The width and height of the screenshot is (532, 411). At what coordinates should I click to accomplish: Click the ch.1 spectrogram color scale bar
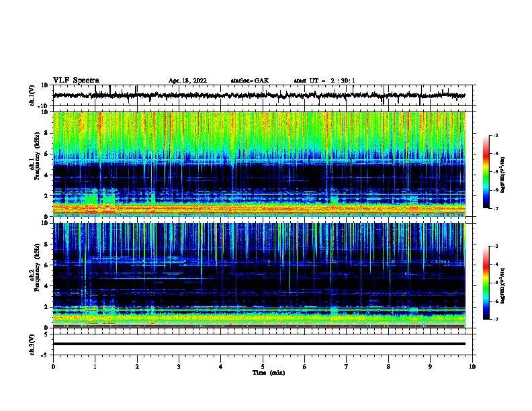(486, 172)
